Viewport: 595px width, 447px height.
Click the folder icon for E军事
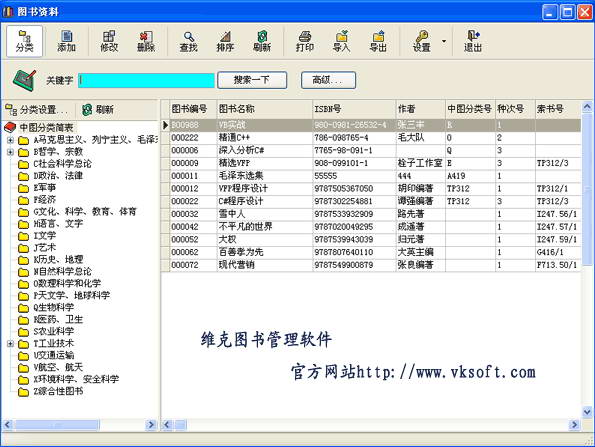coord(23,188)
